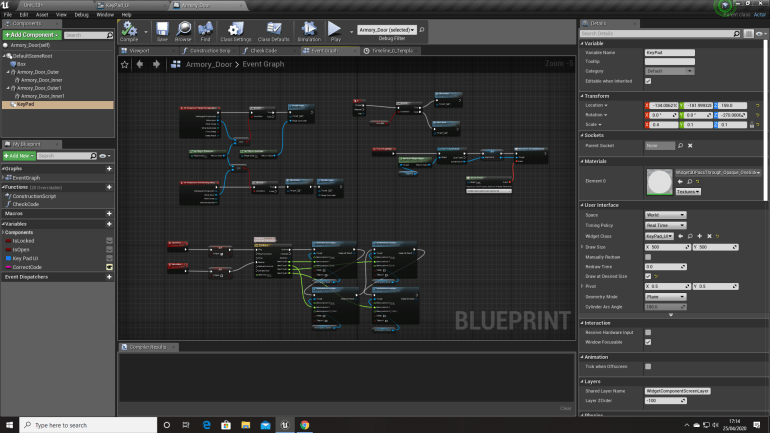Browse parent socket with magnifier icon
Image resolution: width=770 pixels, height=433 pixels.
tap(680, 146)
